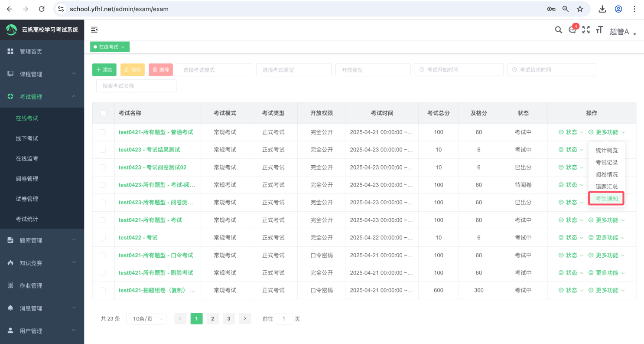This screenshot has height=344, width=644.
Task: Click the next page arrow button
Action: [x=245, y=319]
